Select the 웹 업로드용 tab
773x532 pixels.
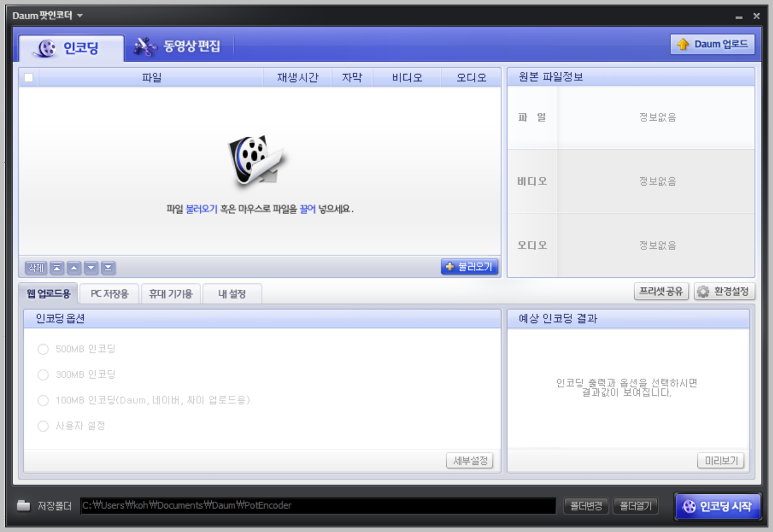48,294
